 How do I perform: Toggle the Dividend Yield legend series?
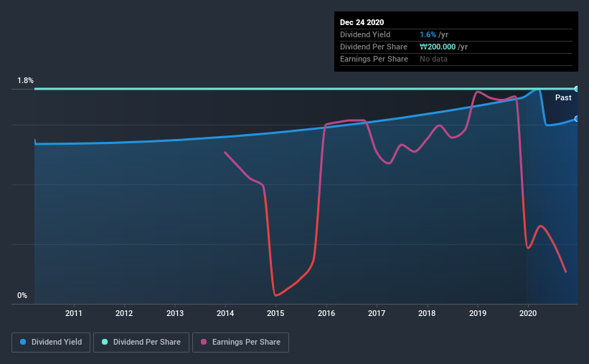point(51,343)
